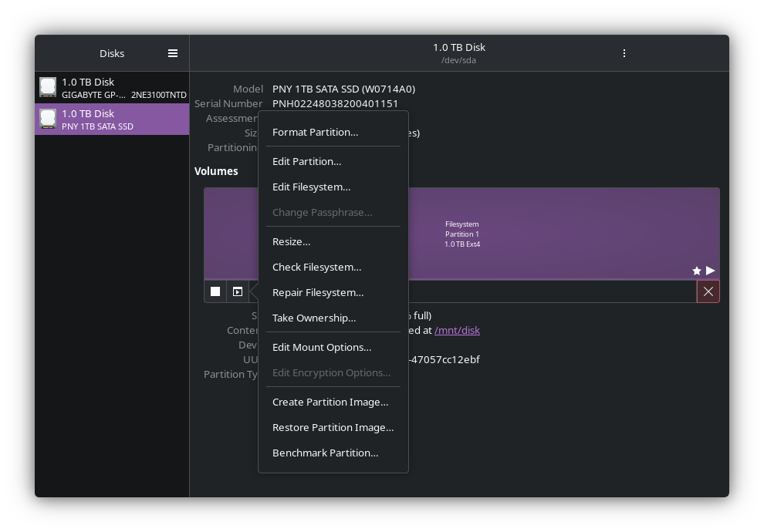Open Edit Filesystem menu entry

[311, 187]
